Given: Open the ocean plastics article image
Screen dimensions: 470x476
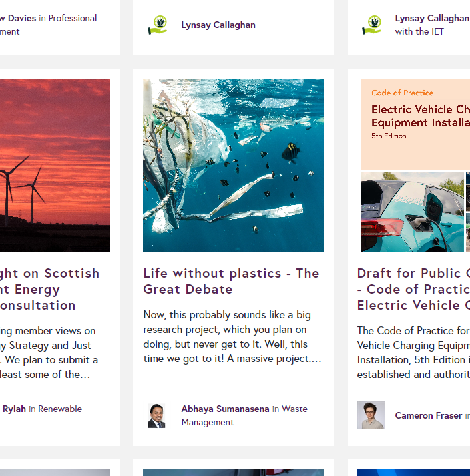Looking at the screenshot, I should (x=234, y=165).
